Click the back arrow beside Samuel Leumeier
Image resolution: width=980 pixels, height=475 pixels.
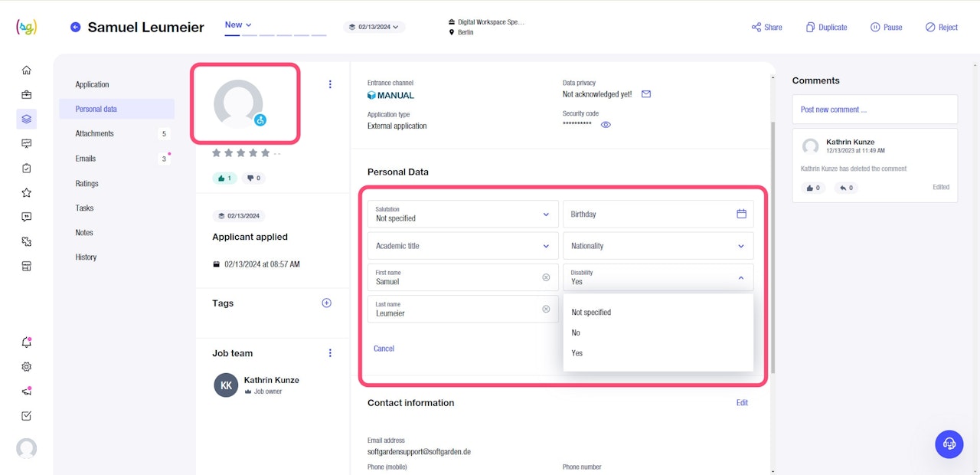(x=75, y=28)
